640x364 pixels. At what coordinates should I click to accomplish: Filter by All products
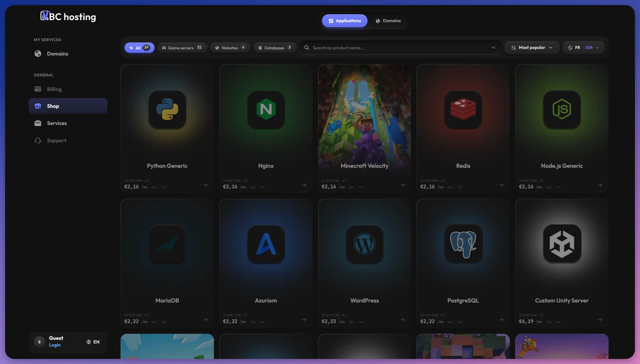[x=139, y=48]
